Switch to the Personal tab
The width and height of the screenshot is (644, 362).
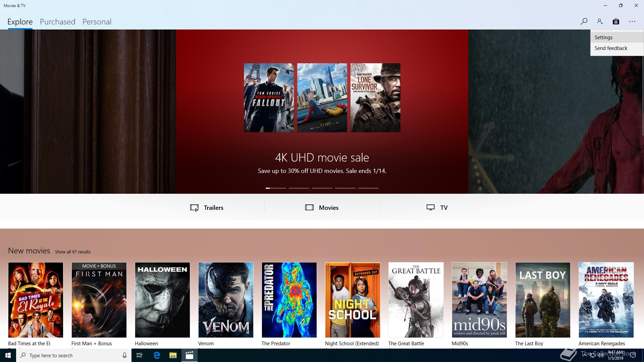[97, 22]
